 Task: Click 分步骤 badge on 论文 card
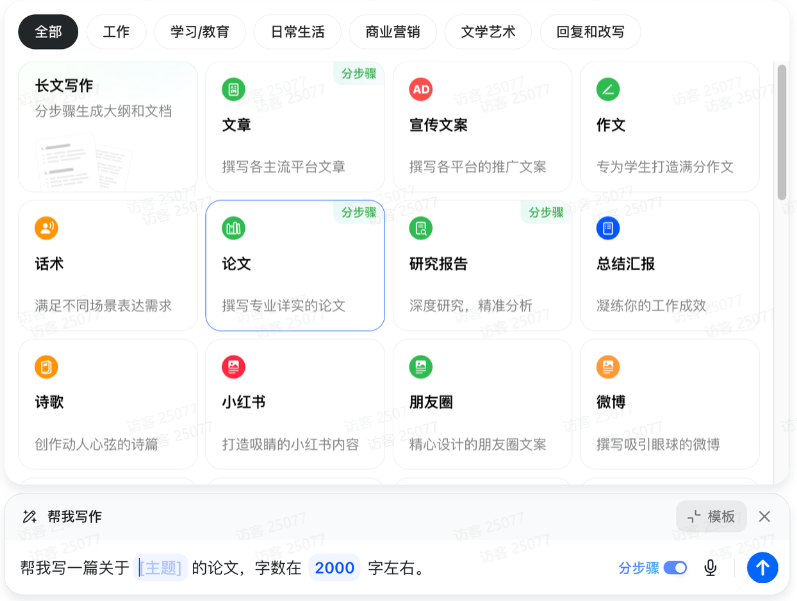[x=359, y=213]
